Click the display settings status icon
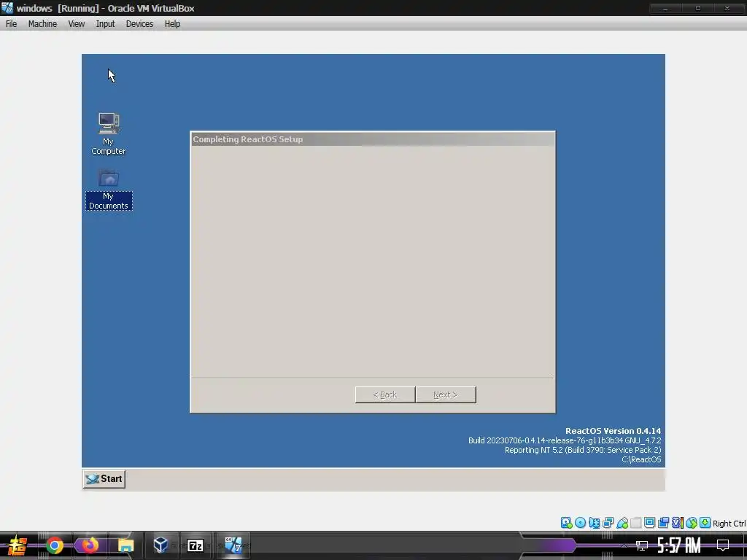The height and width of the screenshot is (560, 747). point(649,523)
